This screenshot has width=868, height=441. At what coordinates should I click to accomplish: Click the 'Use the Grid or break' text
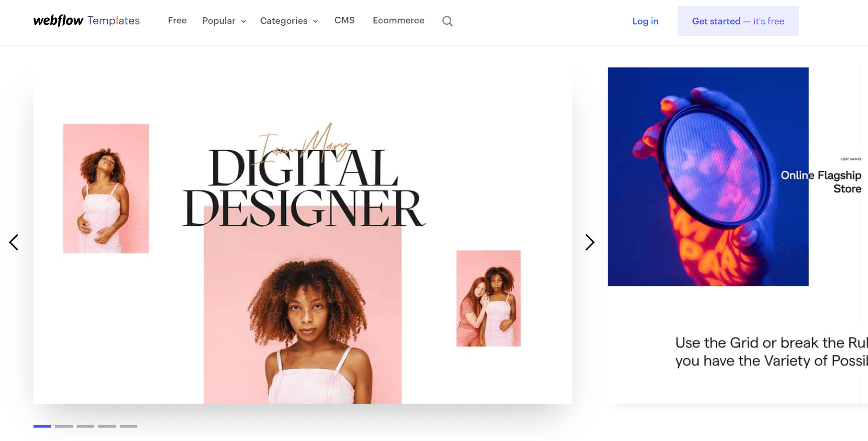[771, 352]
